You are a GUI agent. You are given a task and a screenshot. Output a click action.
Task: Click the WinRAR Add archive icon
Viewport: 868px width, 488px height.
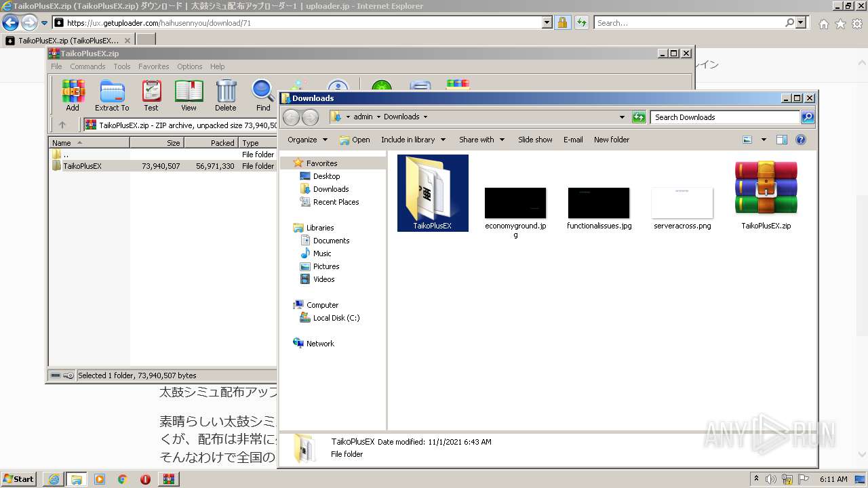pos(73,95)
